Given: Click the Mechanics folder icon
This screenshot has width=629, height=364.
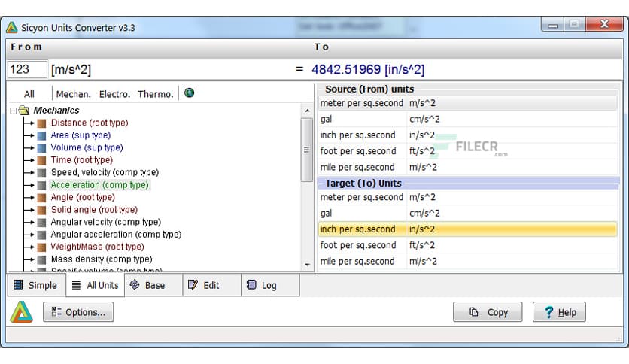Looking at the screenshot, I should [24, 111].
